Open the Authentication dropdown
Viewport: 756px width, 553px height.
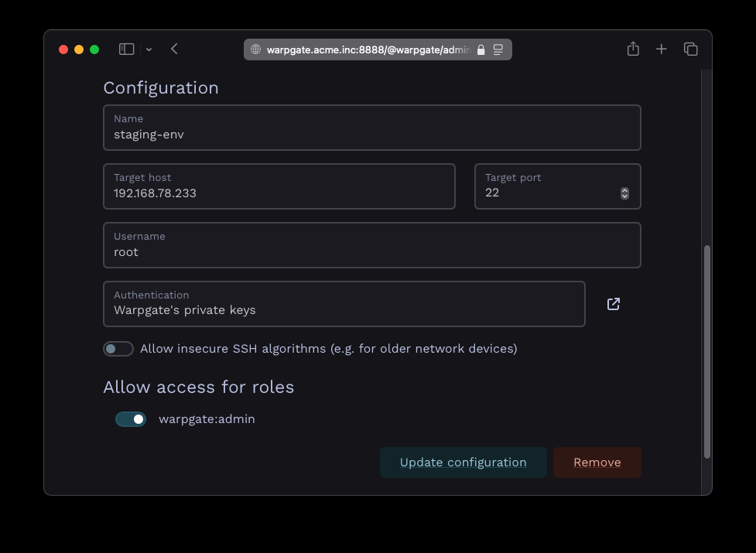tap(344, 304)
